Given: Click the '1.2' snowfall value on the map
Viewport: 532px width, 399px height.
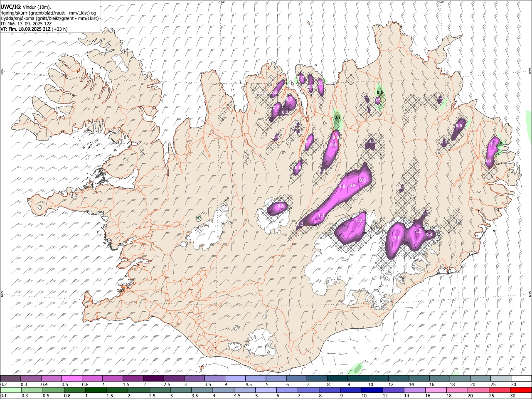Looking at the screenshot, I should click(x=418, y=231).
